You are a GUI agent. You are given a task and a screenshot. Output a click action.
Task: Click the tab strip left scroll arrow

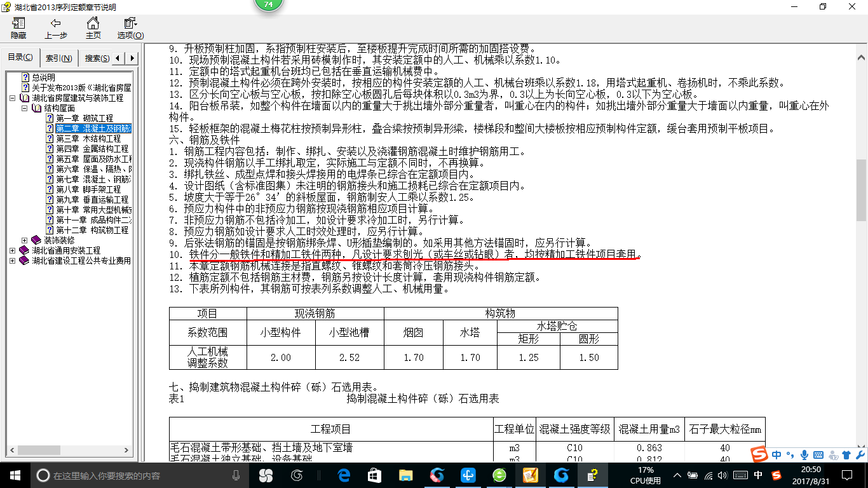[x=119, y=58]
